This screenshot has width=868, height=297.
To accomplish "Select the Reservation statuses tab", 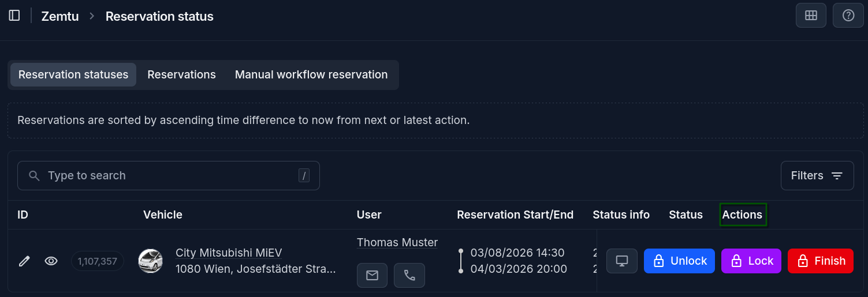I will pyautogui.click(x=73, y=75).
